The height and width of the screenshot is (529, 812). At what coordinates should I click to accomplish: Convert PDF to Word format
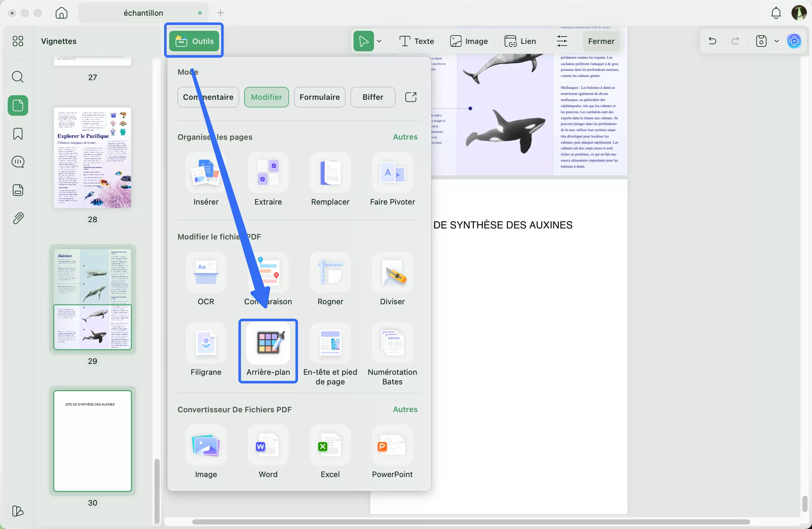[x=268, y=445]
